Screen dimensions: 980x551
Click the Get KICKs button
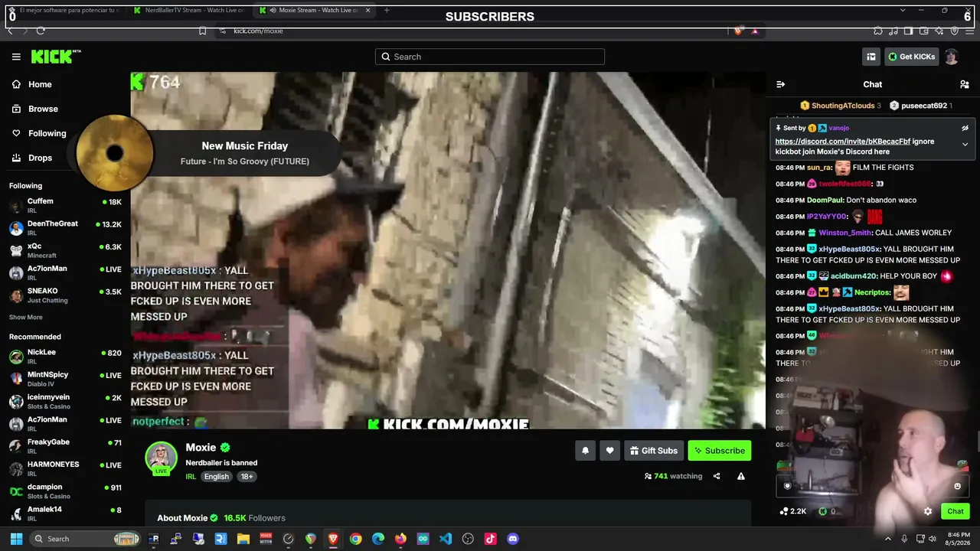click(912, 57)
